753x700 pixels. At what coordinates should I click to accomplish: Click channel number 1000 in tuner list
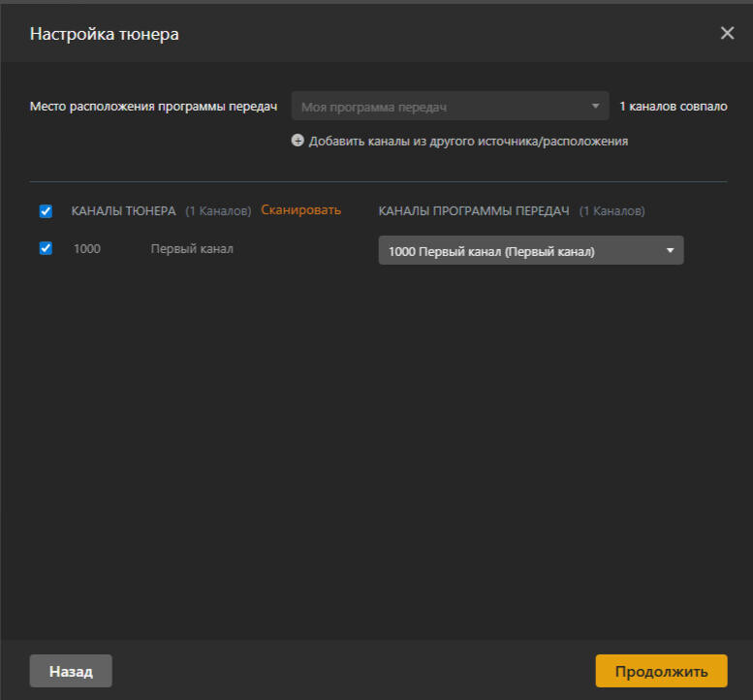click(x=87, y=249)
